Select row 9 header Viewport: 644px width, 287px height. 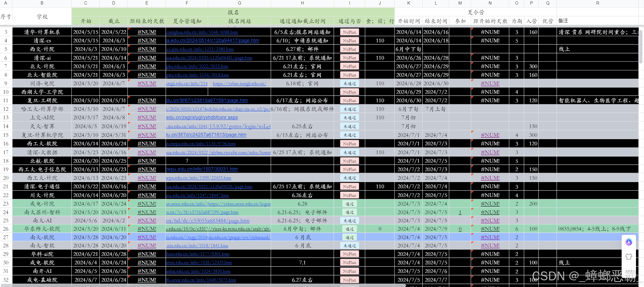coord(6,83)
